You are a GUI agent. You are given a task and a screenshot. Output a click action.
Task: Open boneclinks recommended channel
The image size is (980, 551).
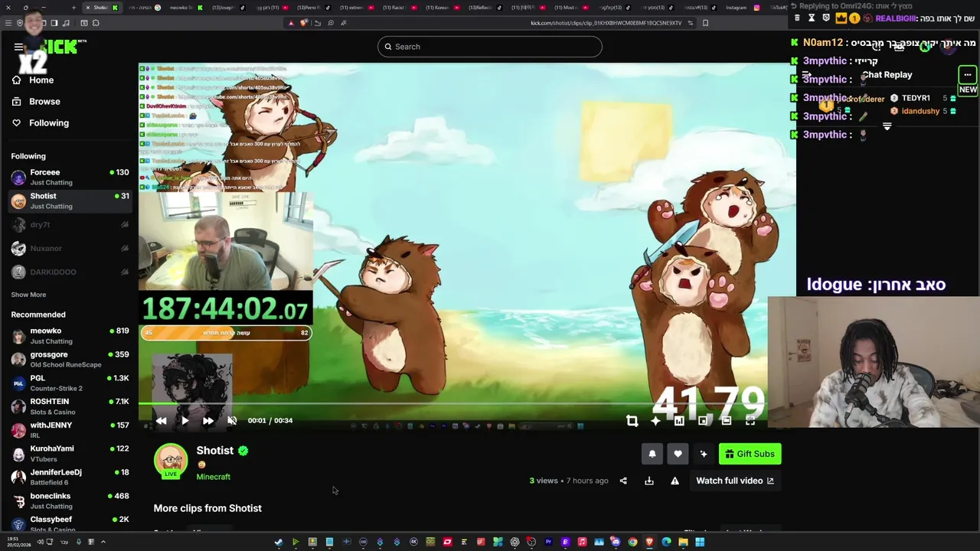pos(69,501)
